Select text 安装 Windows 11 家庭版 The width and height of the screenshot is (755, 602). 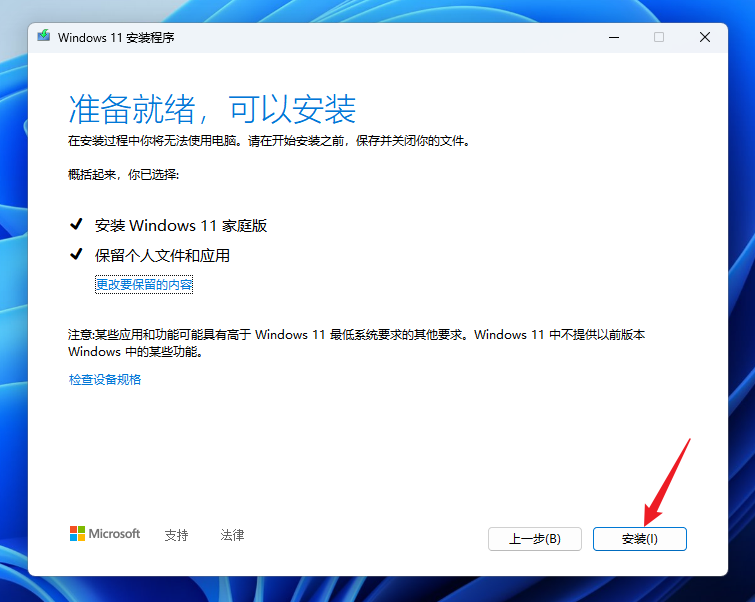click(181, 225)
